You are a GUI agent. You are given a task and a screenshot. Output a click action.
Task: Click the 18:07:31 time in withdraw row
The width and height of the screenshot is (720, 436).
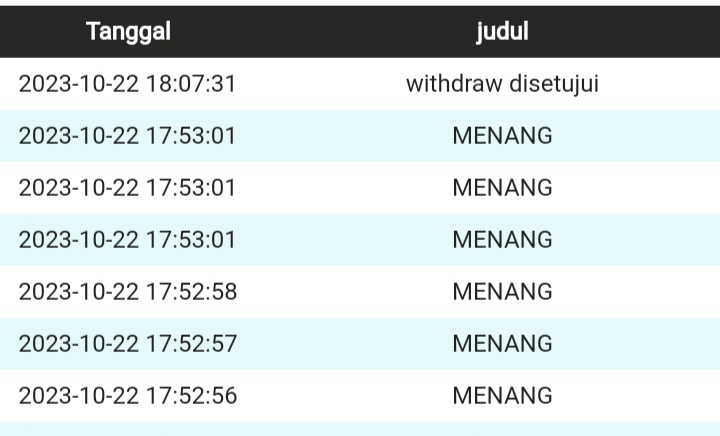191,84
